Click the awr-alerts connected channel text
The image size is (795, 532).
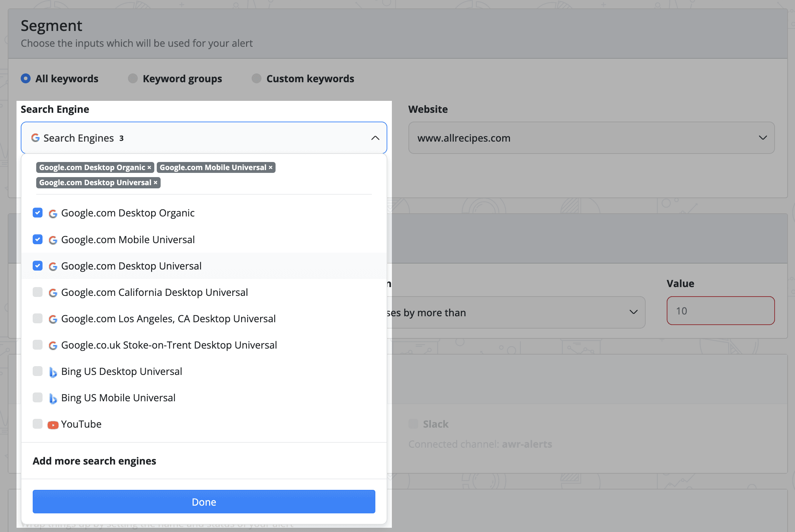pyautogui.click(x=527, y=444)
